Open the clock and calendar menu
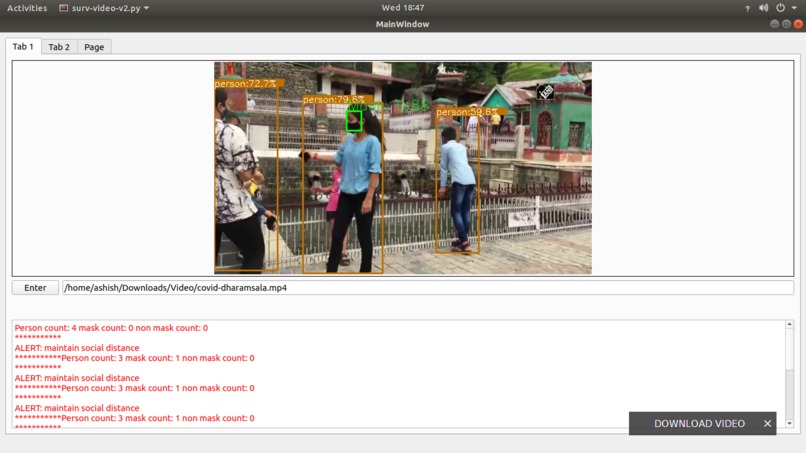The image size is (806, 453). click(402, 8)
